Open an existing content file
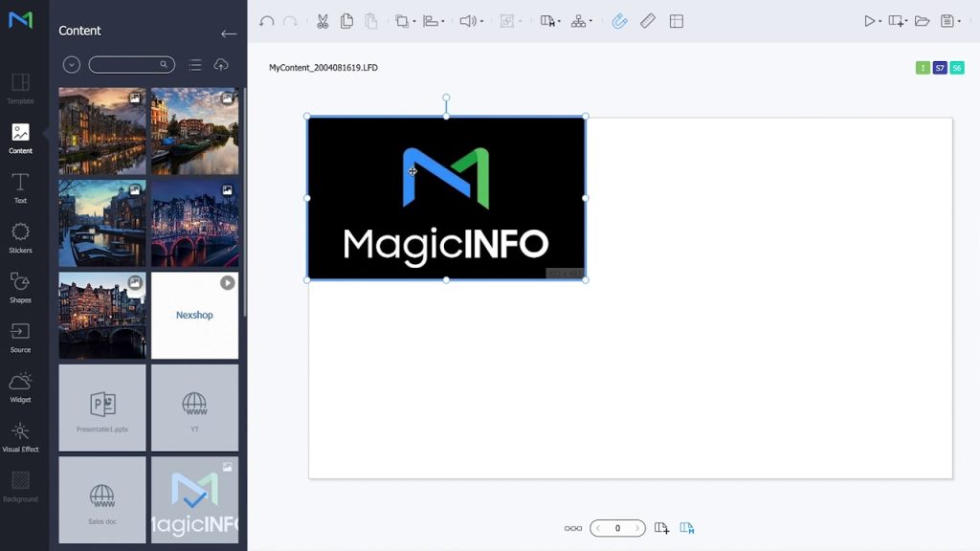 click(x=922, y=21)
